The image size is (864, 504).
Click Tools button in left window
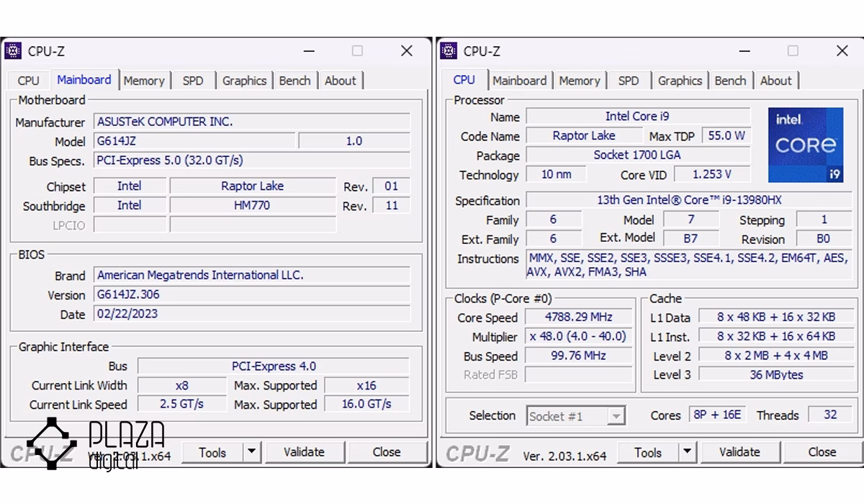click(x=212, y=452)
